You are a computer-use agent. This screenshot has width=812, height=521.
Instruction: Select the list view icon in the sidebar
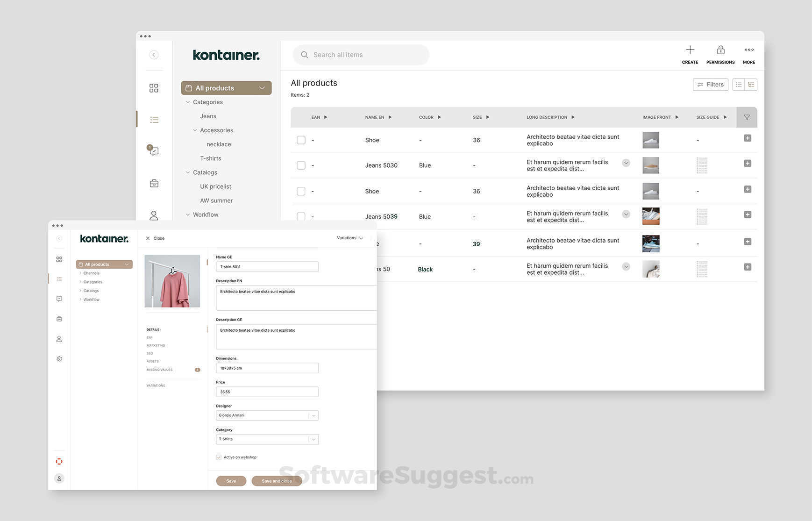pyautogui.click(x=154, y=120)
